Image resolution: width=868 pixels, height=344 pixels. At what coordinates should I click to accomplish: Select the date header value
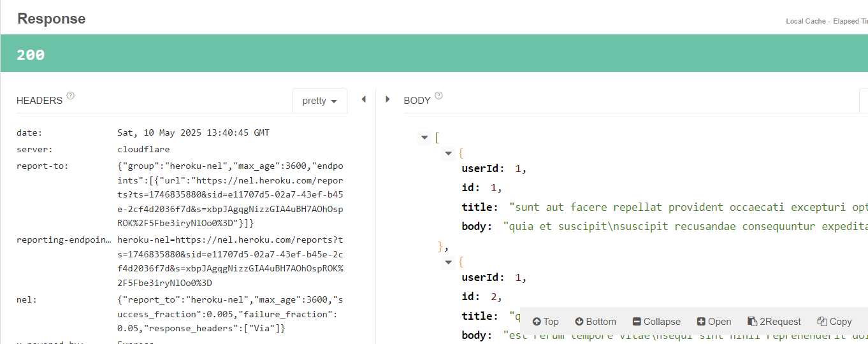point(193,133)
